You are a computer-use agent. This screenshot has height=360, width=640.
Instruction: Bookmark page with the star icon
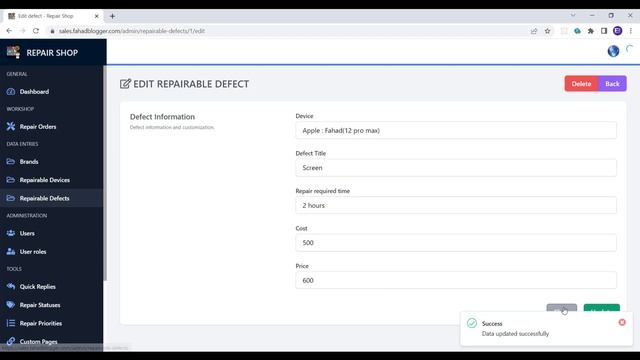(x=547, y=31)
